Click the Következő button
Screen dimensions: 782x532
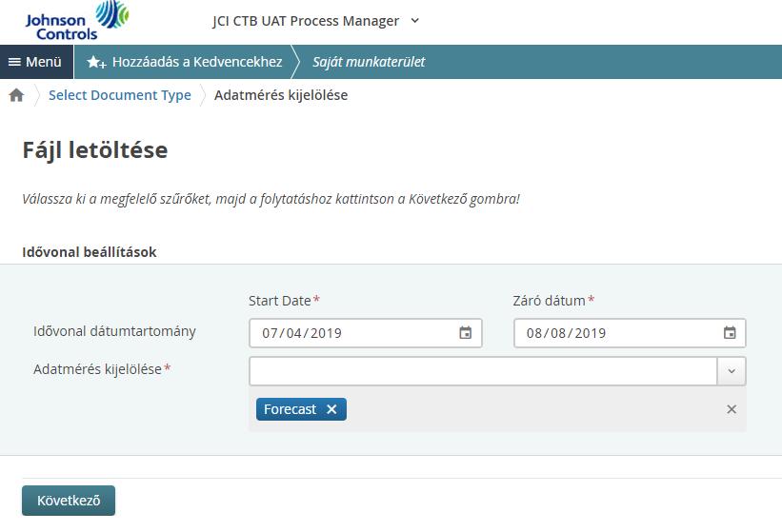(x=69, y=501)
